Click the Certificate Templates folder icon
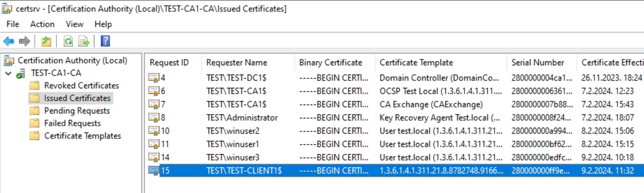Image resolution: width=644 pixels, height=193 pixels. (34, 136)
